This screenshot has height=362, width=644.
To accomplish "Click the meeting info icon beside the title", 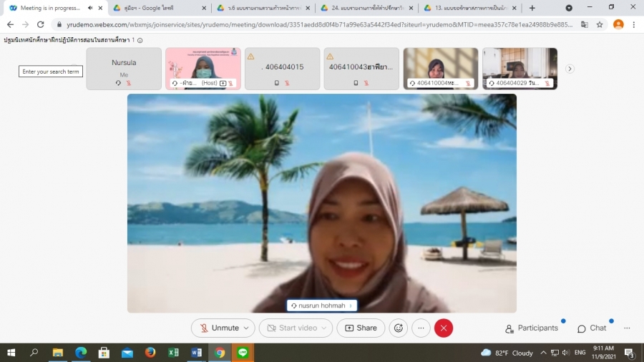I will pos(140,40).
